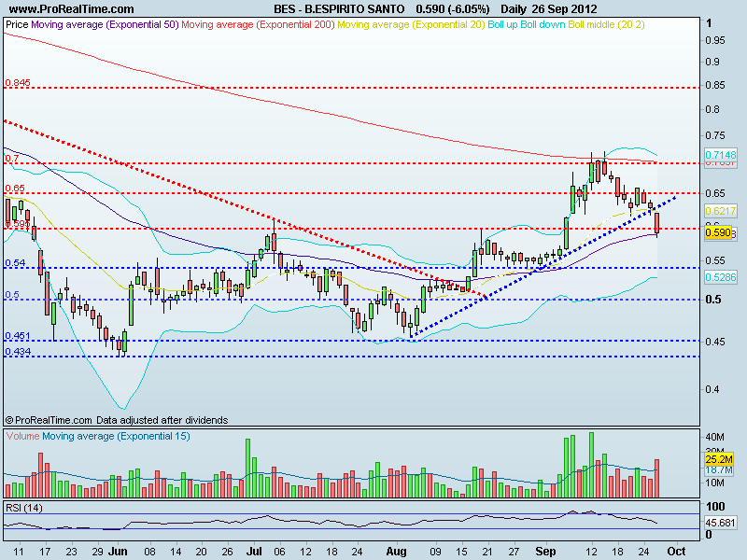Viewport: 747px width, 560px height.
Task: Click the Oct month label on date axis
Action: 676,552
